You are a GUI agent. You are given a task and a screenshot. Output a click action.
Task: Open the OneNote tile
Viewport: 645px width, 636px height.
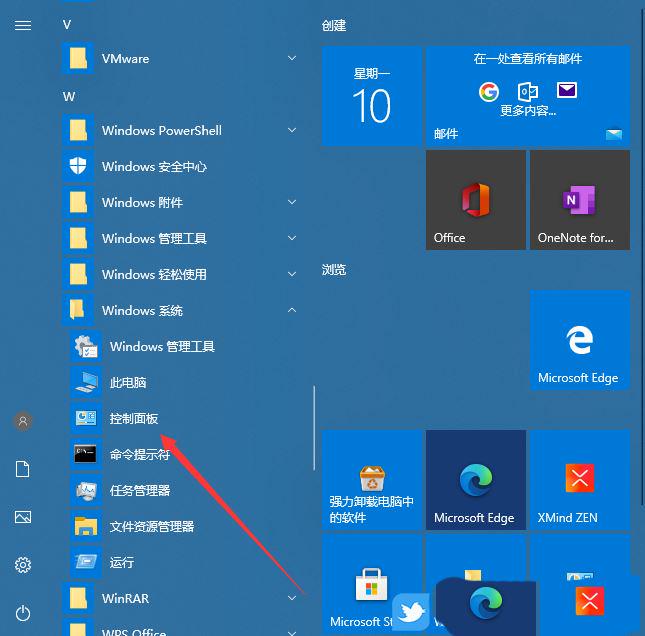580,200
